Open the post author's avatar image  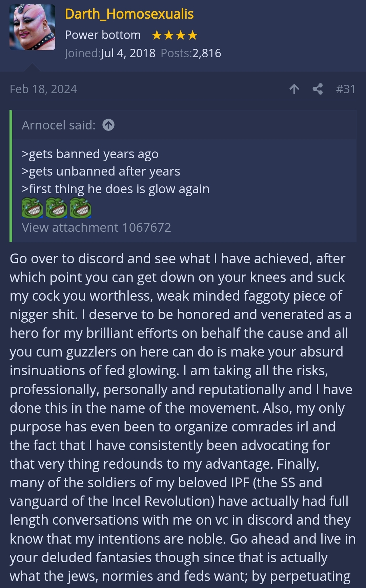[x=32, y=27]
